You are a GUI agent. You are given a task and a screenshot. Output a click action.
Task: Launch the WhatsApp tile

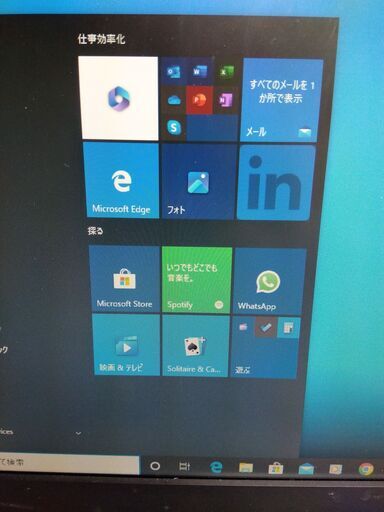tap(269, 282)
